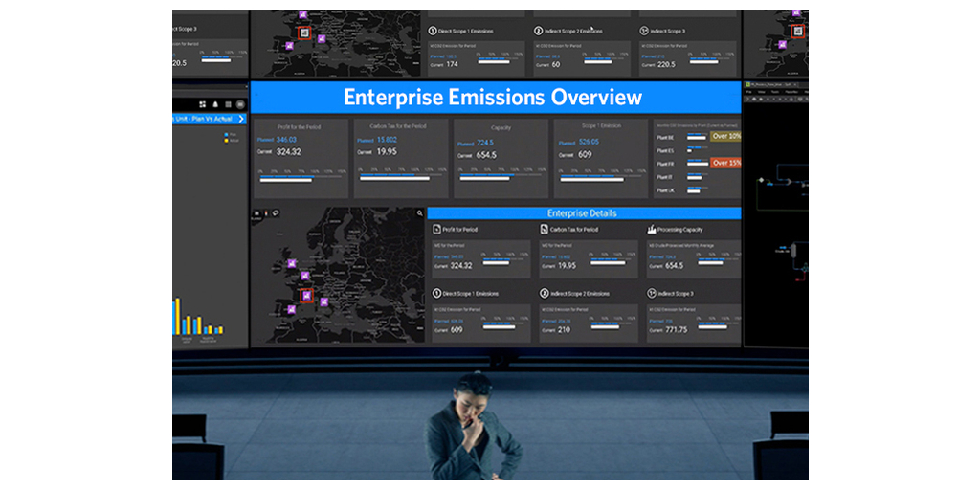Screen dimensions: 980x490
Task: Click the search magnifier on the central map
Action: (419, 213)
